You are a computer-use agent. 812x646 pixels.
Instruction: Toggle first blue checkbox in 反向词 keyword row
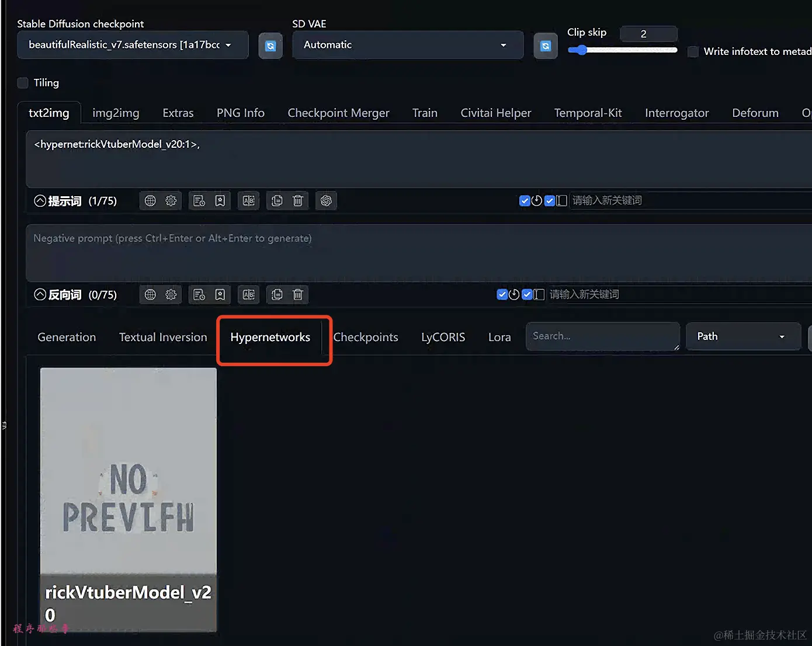pos(502,294)
